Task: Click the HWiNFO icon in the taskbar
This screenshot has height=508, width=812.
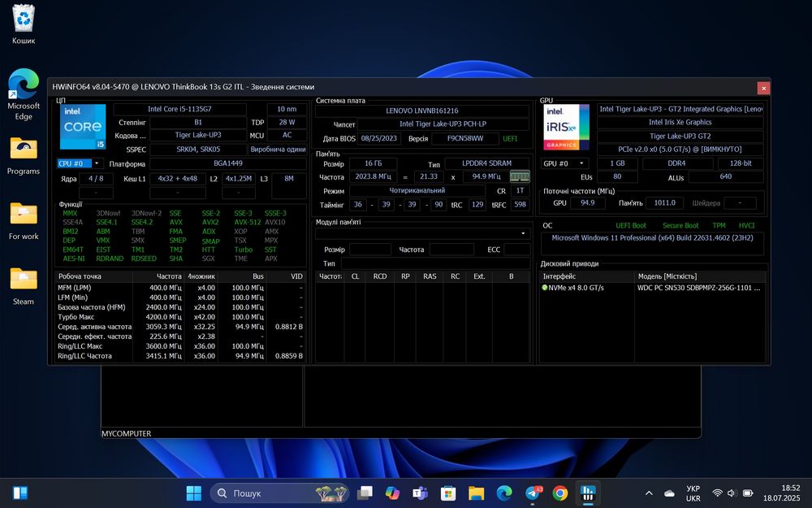Action: (x=587, y=493)
